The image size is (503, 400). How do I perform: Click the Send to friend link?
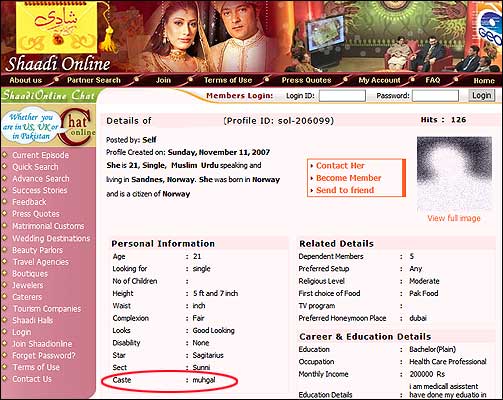[x=345, y=190]
